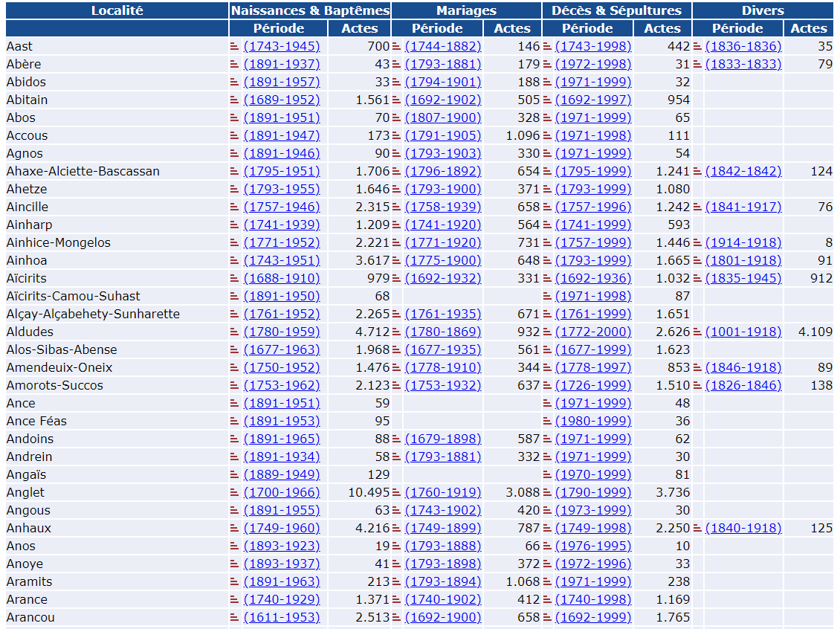Click the icon beside Aldudes Divers period (1001-1918)
Image resolution: width=840 pixels, height=629 pixels.
tap(697, 332)
